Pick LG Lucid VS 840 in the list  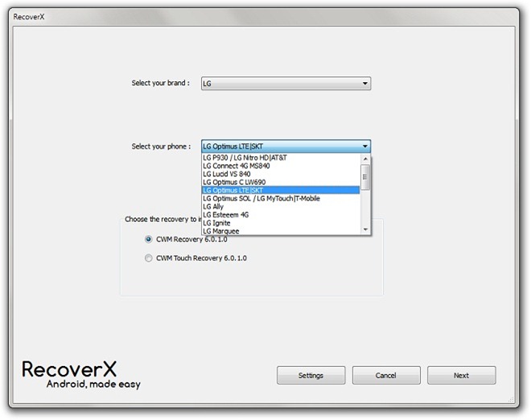tap(281, 174)
